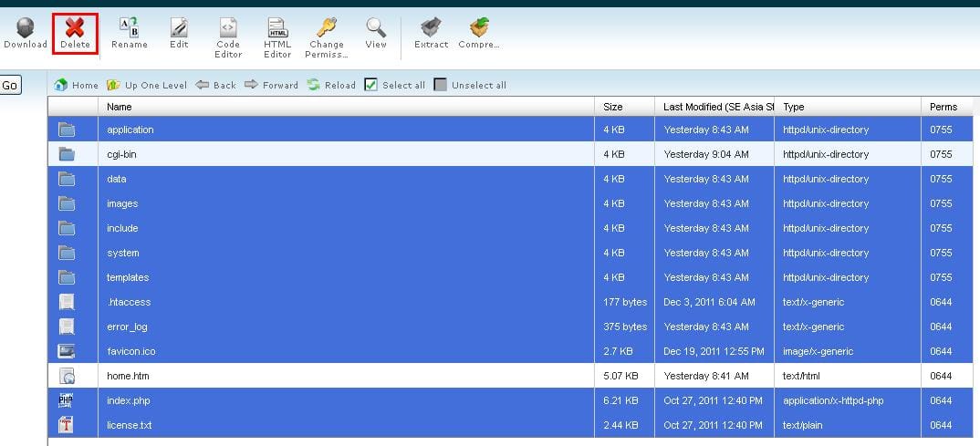This screenshot has width=980, height=446.
Task: Click the cgi-bin 0755 permissions cell
Action: tap(941, 154)
